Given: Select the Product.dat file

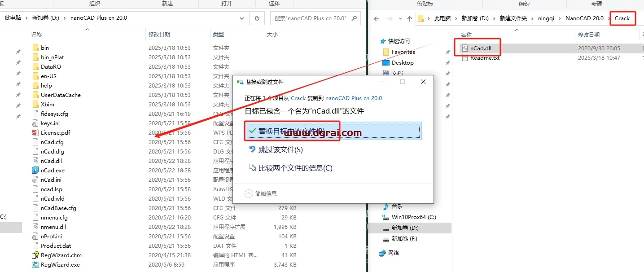Looking at the screenshot, I should click(x=56, y=246).
